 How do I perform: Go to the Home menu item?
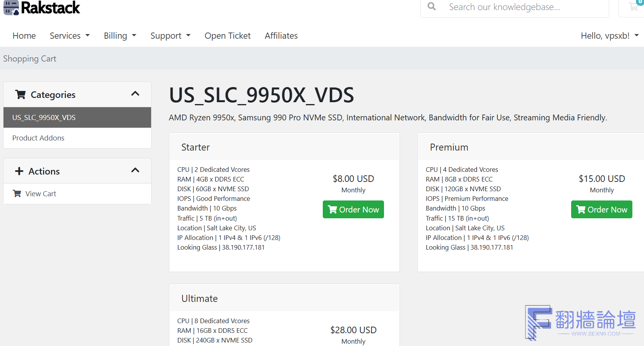coord(24,36)
